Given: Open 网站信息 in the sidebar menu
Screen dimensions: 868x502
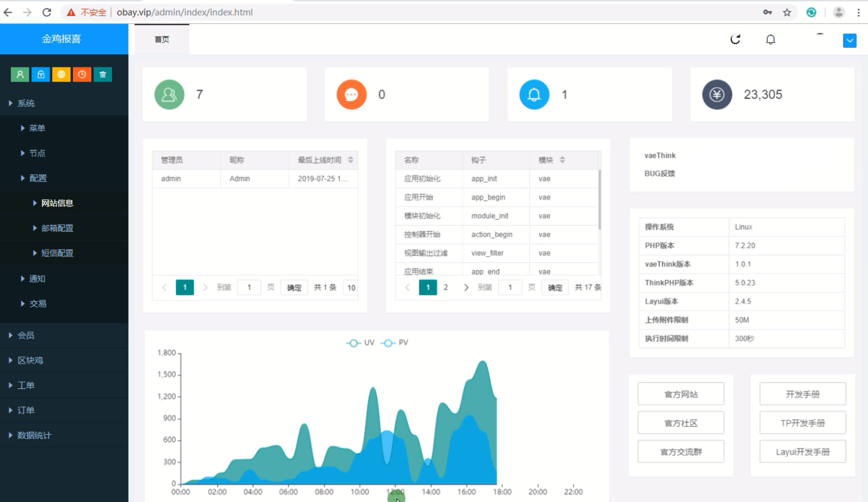Looking at the screenshot, I should (x=57, y=203).
